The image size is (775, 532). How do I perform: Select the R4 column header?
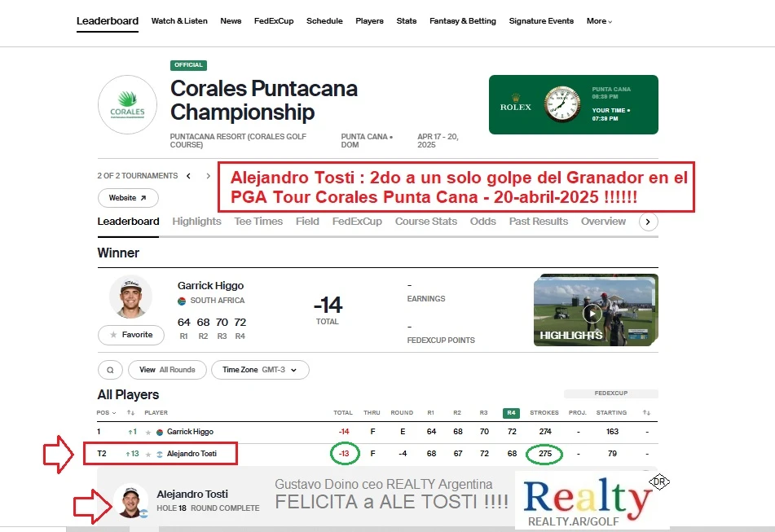tap(511, 413)
